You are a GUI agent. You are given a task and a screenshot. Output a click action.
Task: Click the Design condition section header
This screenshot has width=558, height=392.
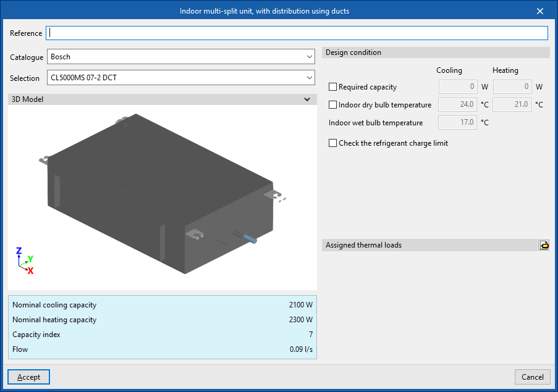(436, 52)
